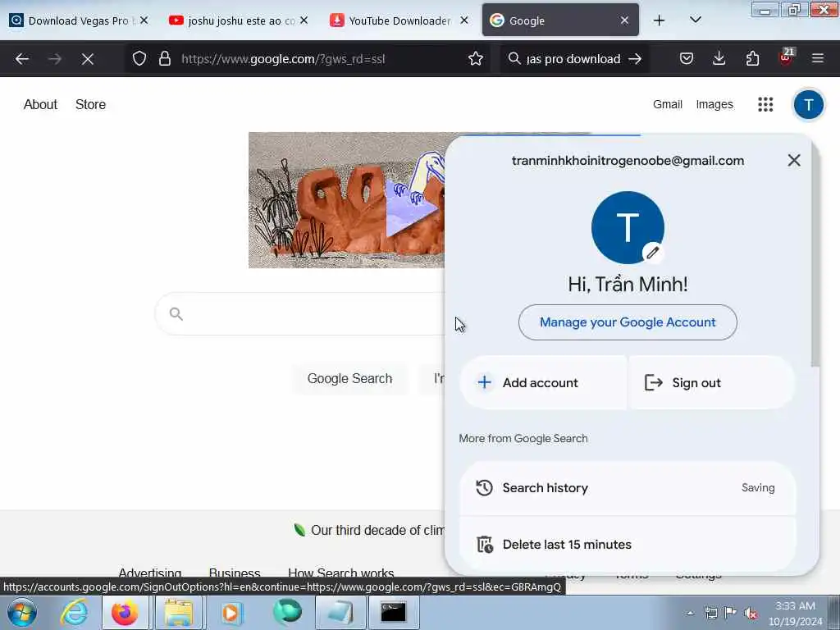Open Firefox downloads panel

point(719,58)
